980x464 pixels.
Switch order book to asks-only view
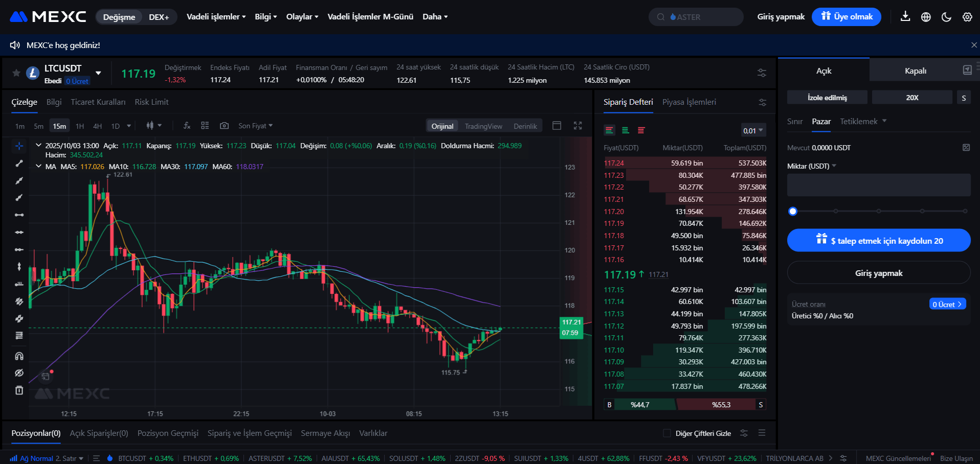[641, 130]
